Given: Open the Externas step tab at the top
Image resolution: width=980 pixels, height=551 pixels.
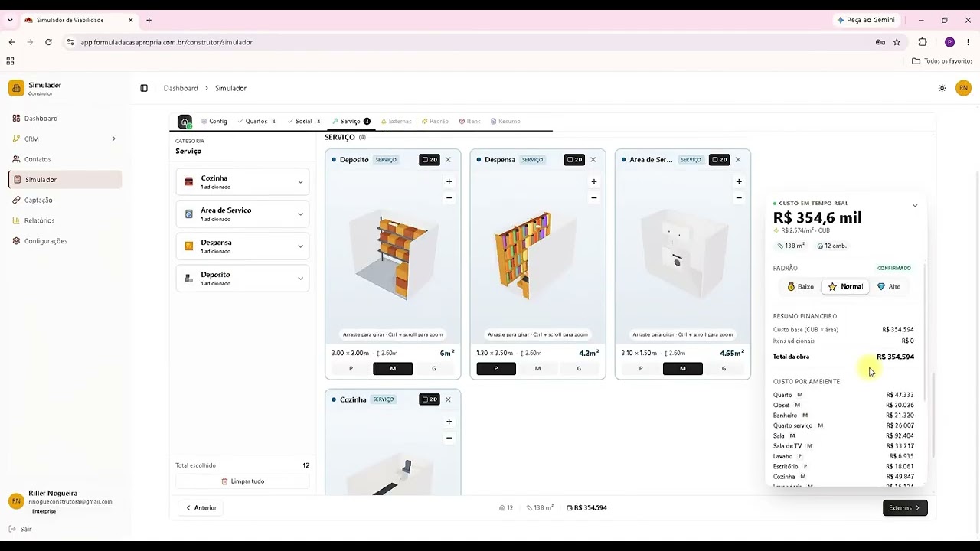Looking at the screenshot, I should tap(397, 122).
